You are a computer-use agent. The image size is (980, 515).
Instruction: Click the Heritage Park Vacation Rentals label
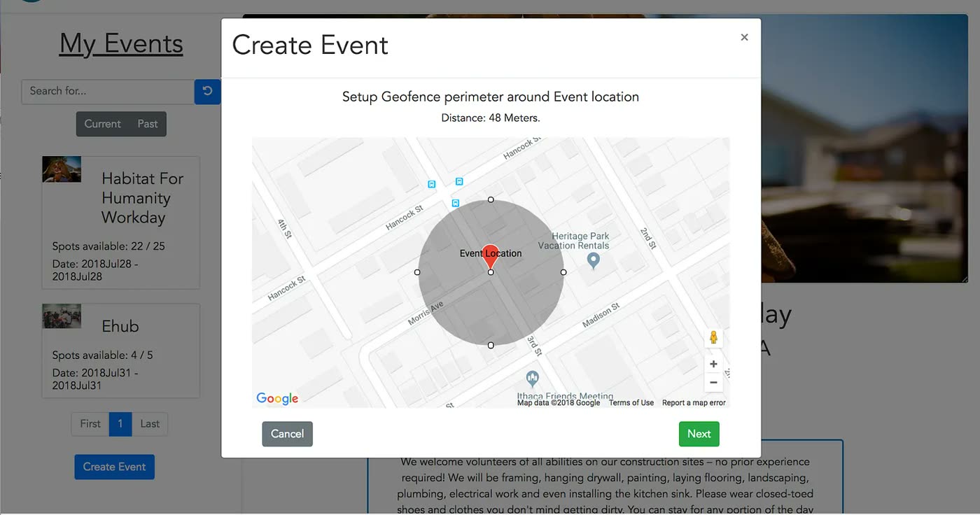574,241
